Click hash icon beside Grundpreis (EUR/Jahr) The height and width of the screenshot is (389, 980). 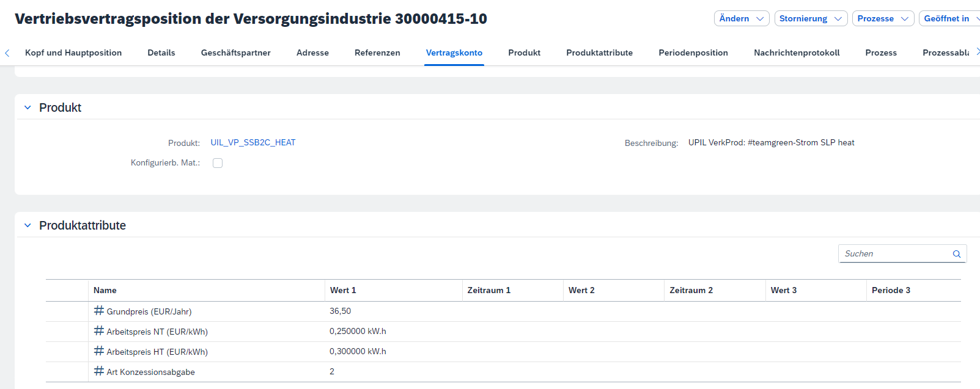pyautogui.click(x=98, y=311)
